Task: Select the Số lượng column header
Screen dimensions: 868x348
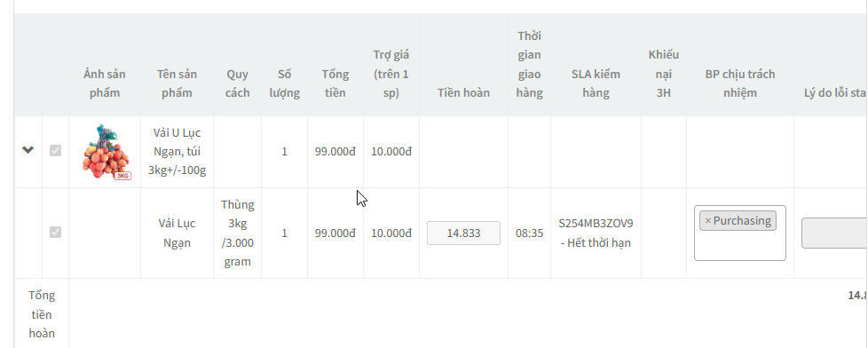Action: coord(285,83)
